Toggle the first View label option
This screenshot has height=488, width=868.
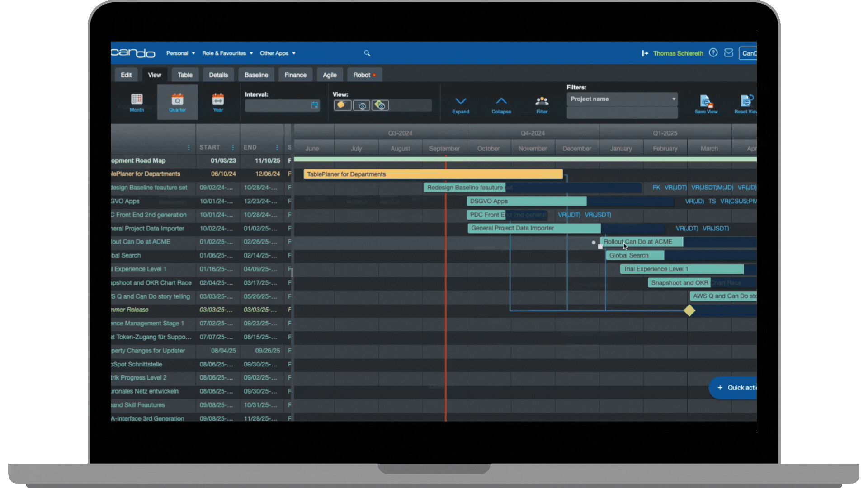[x=342, y=105]
